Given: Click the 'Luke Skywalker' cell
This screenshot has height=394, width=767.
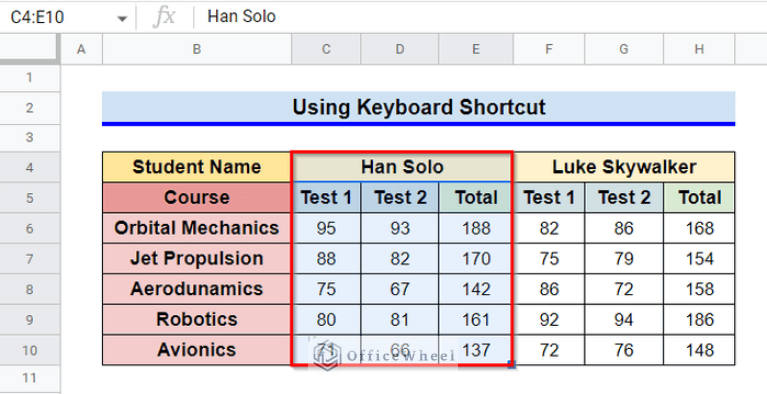Looking at the screenshot, I should 624,167.
